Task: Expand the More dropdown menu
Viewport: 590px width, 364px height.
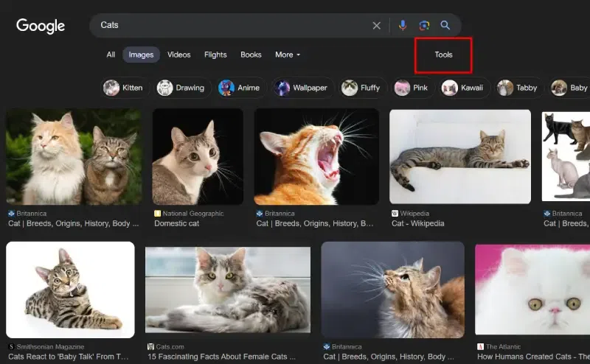Action: (288, 55)
